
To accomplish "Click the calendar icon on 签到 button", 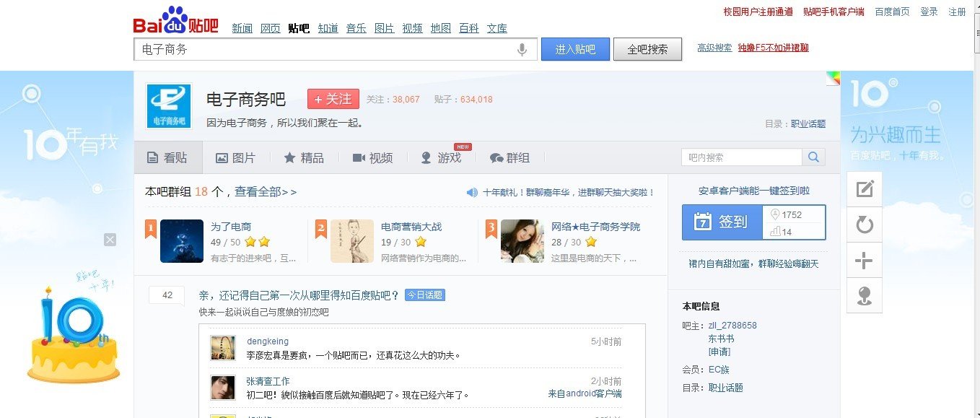I will pyautogui.click(x=703, y=222).
